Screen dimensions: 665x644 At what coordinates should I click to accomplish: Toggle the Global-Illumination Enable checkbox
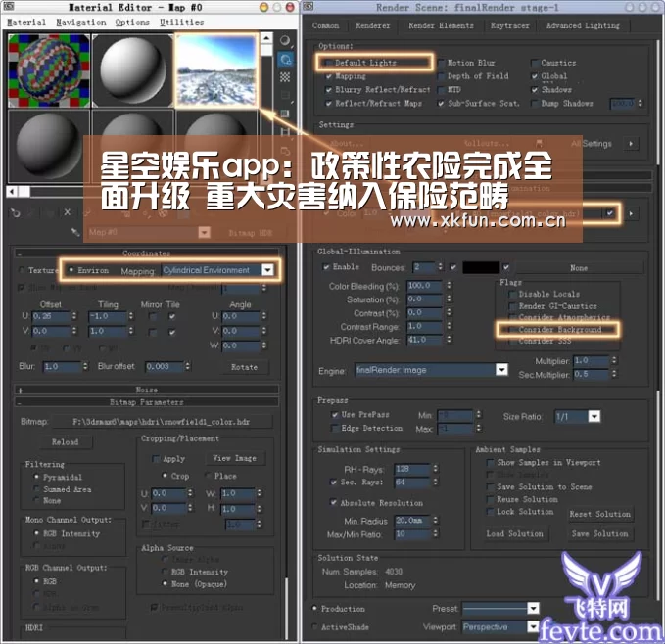326,267
